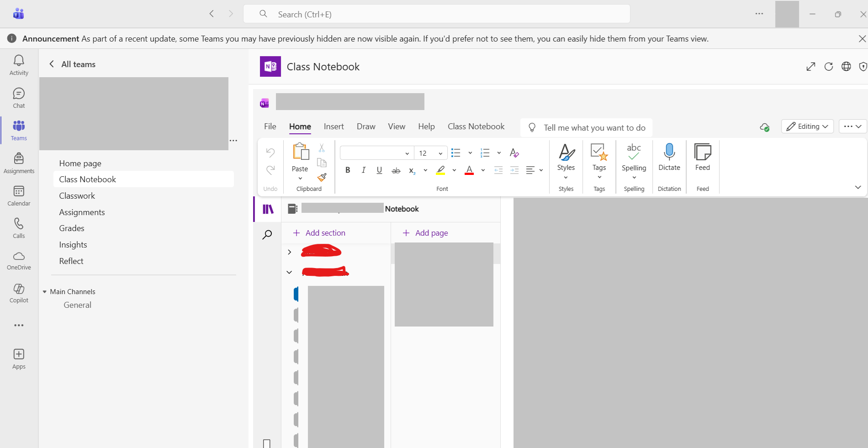Toggle strikethrough formatting
Image resolution: width=868 pixels, height=448 pixels.
coord(396,170)
